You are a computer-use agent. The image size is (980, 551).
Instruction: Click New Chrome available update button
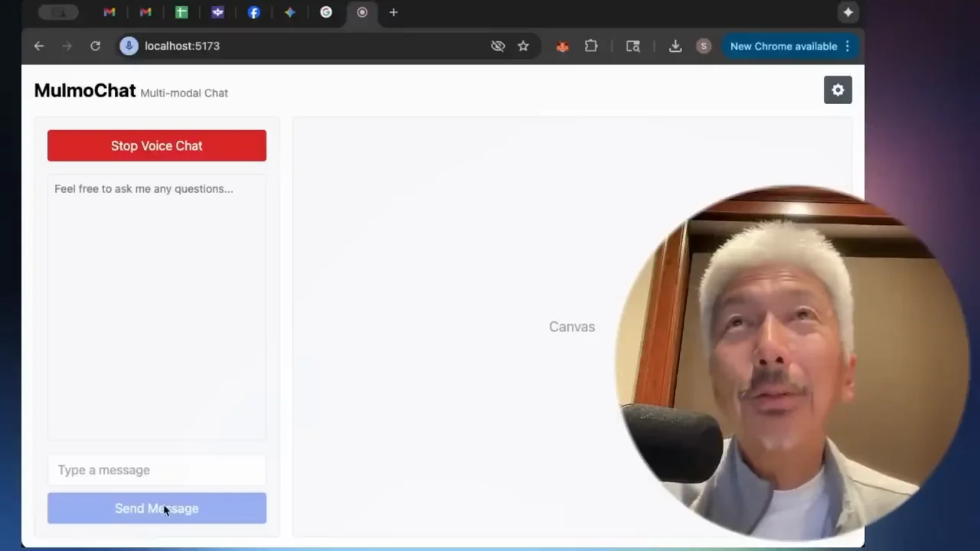783,46
